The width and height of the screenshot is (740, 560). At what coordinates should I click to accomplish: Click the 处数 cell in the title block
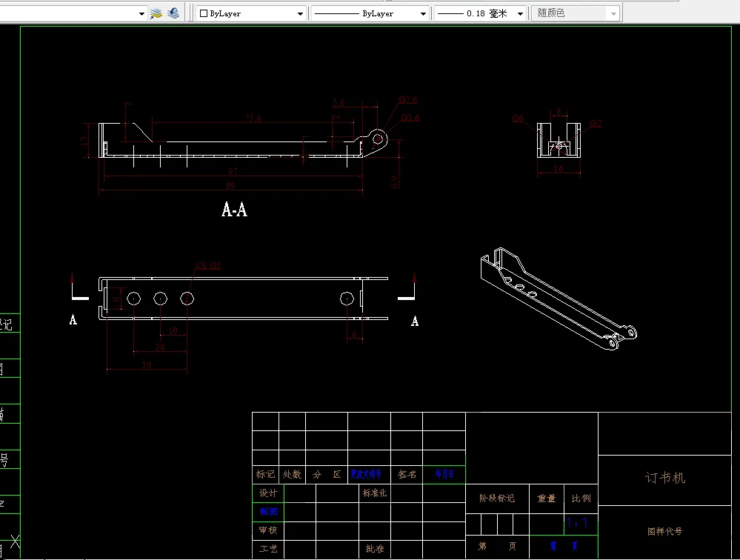coord(292,474)
